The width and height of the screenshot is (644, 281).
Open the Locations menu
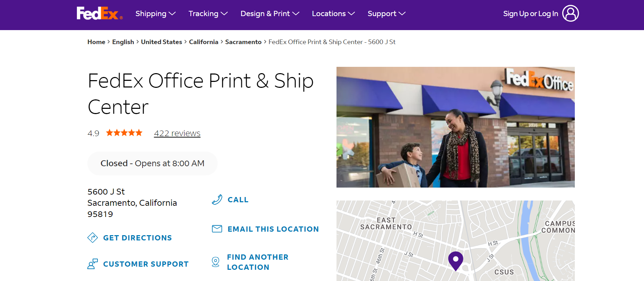point(333,14)
